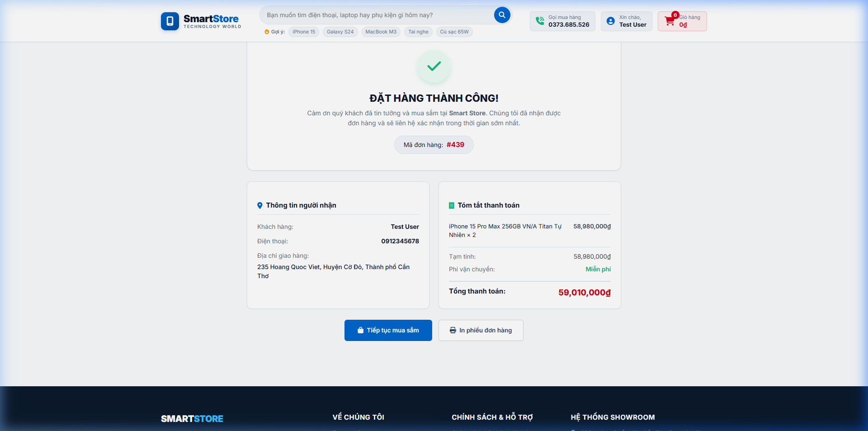868x431 pixels.
Task: Click the Tiếp tục mua sắm button
Action: pos(388,331)
